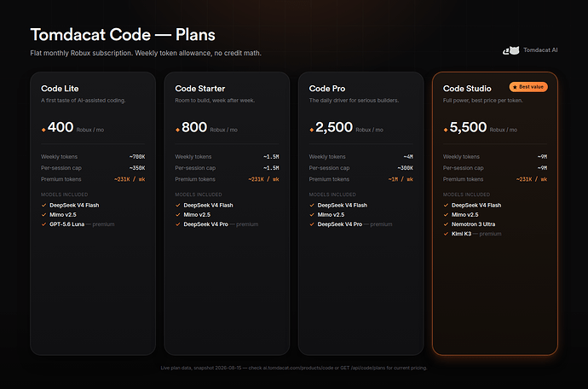Image resolution: width=588 pixels, height=389 pixels.
Task: Click checkmark beside Nemotron 3 Ultra
Action: (x=446, y=224)
